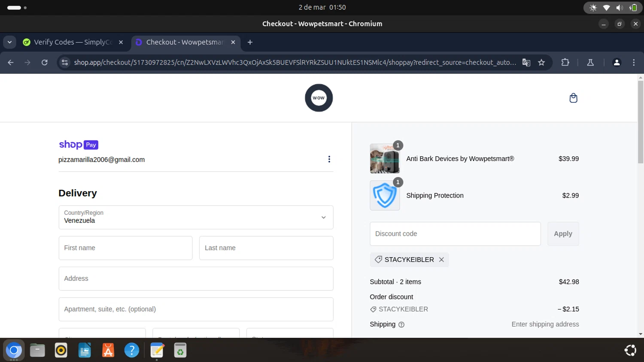Open site information icon in address bar
644x362 pixels.
[x=64, y=63]
